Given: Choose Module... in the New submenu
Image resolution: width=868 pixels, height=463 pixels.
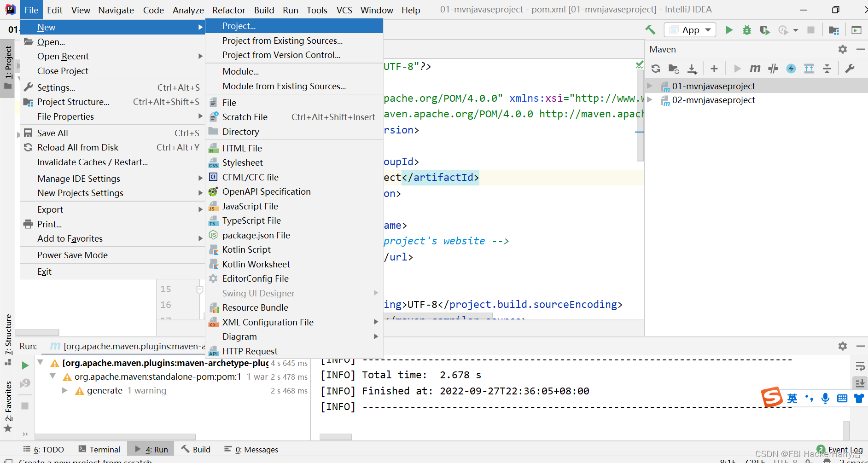Looking at the screenshot, I should click(240, 71).
